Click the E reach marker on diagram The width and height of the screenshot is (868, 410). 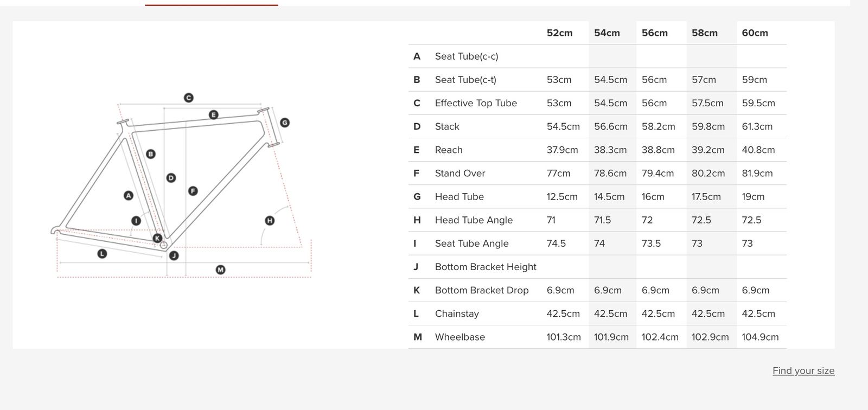point(213,115)
